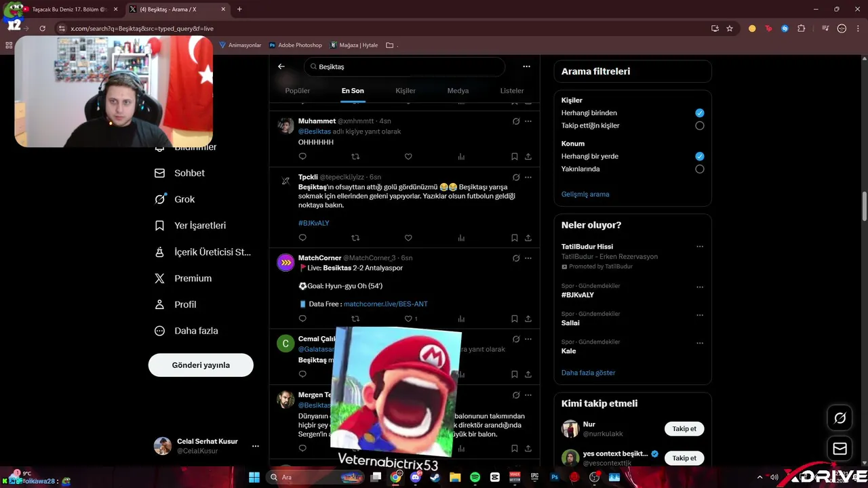Open more options for Kale trend
The image size is (868, 488).
pyautogui.click(x=700, y=344)
